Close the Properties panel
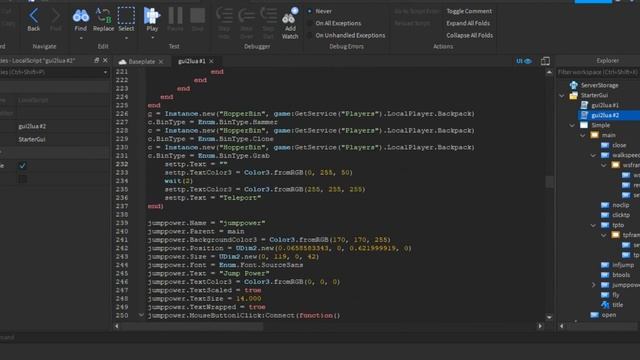640x360 pixels. [x=105, y=60]
